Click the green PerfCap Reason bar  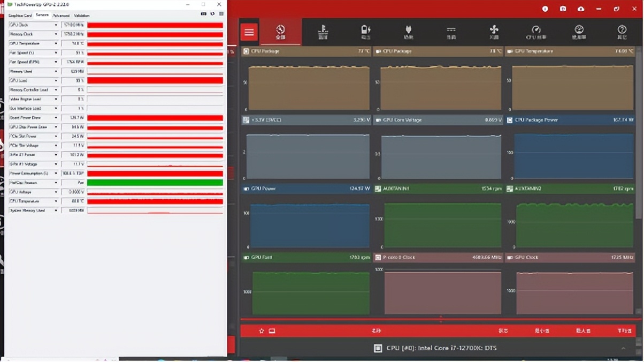pos(155,183)
